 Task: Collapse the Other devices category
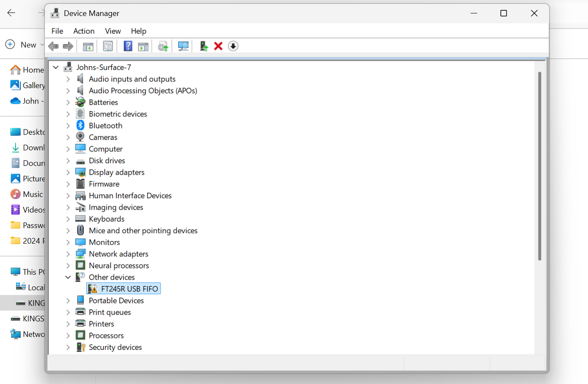[x=68, y=277]
